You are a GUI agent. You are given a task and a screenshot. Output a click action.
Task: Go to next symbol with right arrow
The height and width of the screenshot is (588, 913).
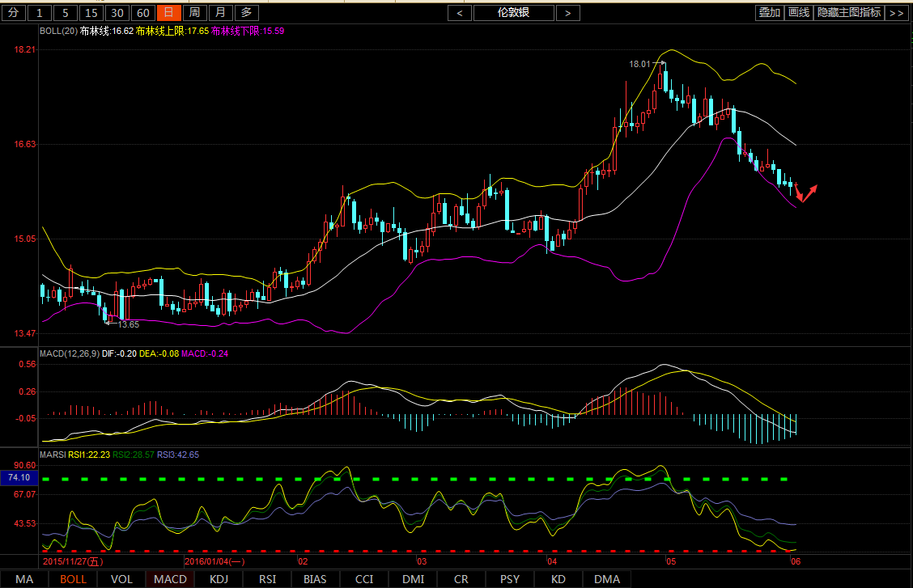pos(568,13)
